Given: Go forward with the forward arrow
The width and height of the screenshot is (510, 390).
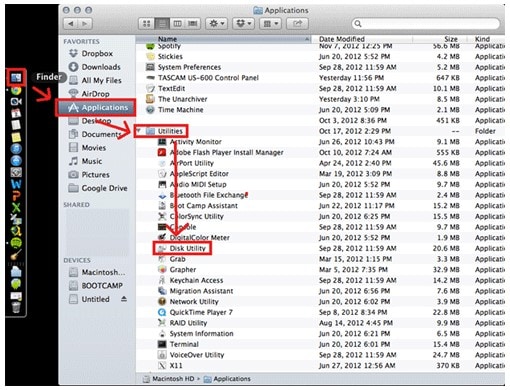Looking at the screenshot, I should [85, 24].
